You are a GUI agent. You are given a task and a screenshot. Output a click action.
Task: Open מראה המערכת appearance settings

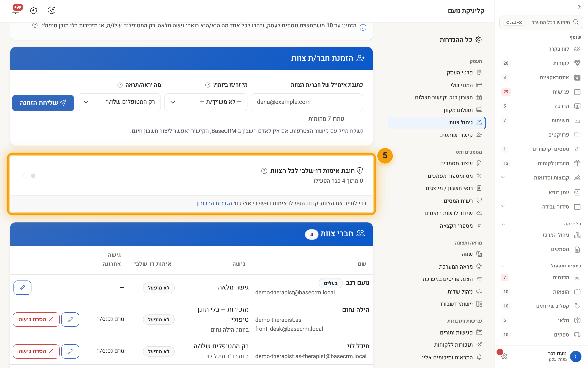click(x=437, y=267)
